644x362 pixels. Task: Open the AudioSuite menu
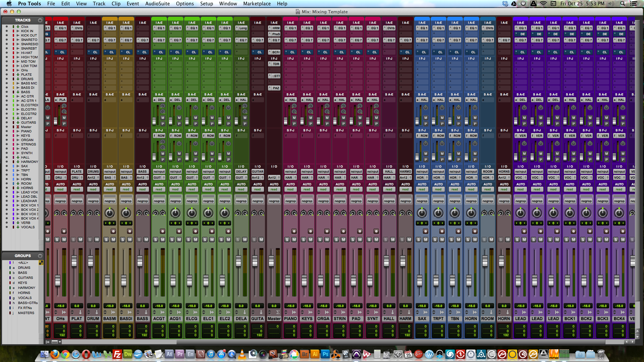[157, 4]
